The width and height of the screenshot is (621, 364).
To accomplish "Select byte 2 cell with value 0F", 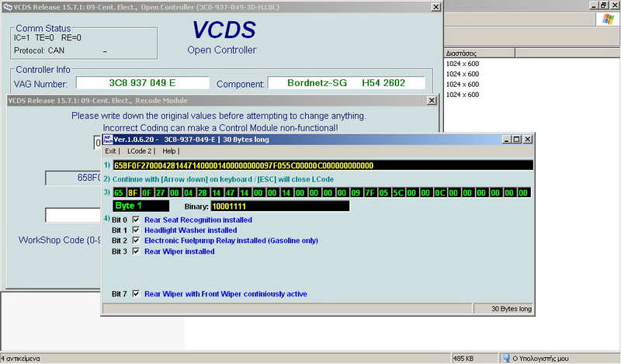I will (x=147, y=193).
